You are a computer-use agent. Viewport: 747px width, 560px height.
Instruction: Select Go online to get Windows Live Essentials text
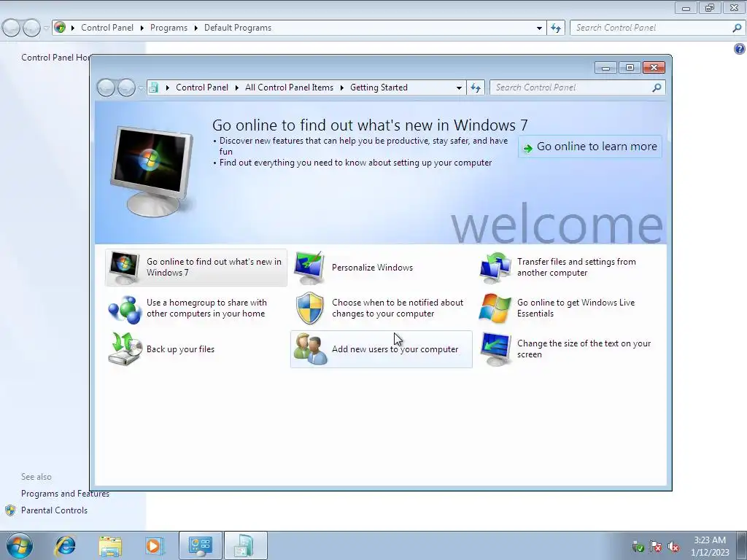pos(576,308)
